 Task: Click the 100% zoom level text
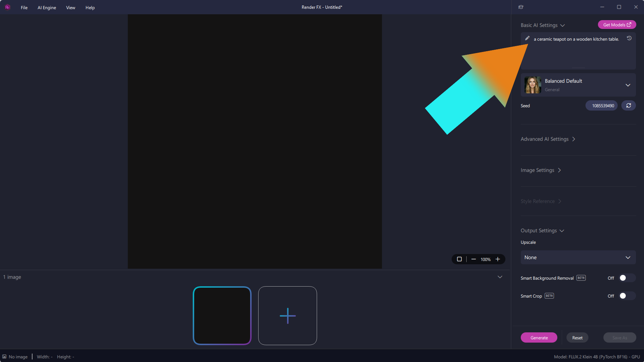pos(486,259)
